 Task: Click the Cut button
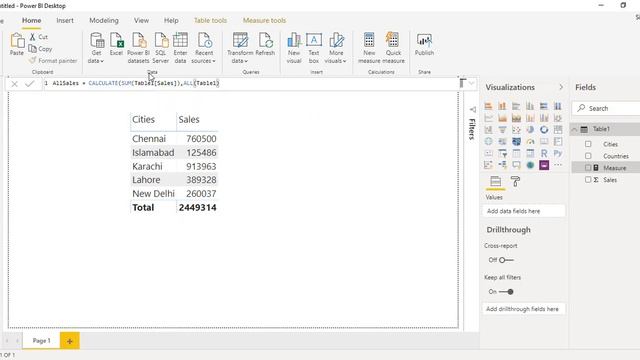39,37
